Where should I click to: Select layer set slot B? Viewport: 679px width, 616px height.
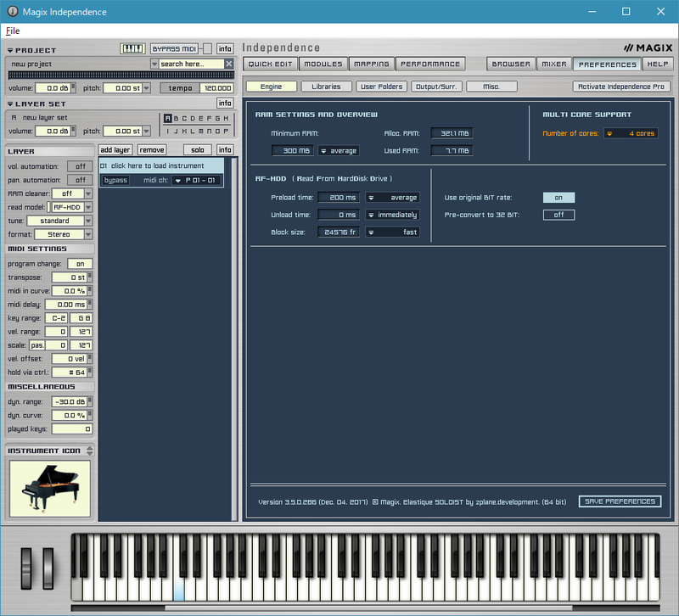pyautogui.click(x=177, y=118)
